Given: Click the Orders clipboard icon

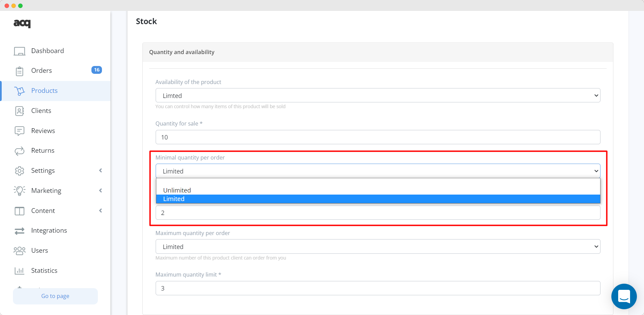Looking at the screenshot, I should click(19, 71).
